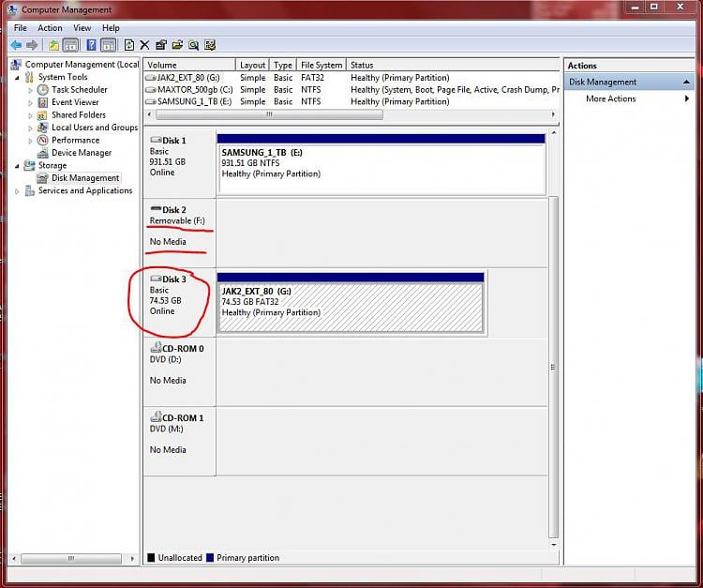
Task: Collapse the Storage tree node
Action: pos(17,166)
